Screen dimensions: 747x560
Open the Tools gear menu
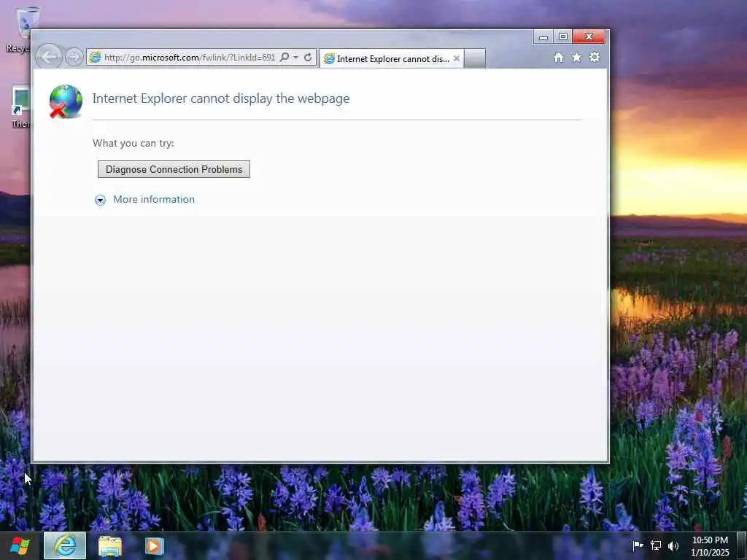point(595,57)
